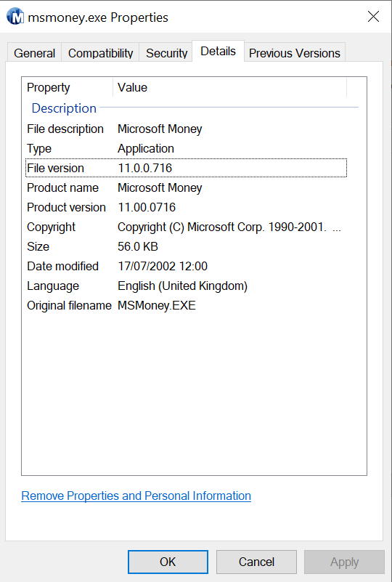This screenshot has height=582, width=392.
Task: Click the MSMoney.EXE filename value
Action: pos(157,306)
